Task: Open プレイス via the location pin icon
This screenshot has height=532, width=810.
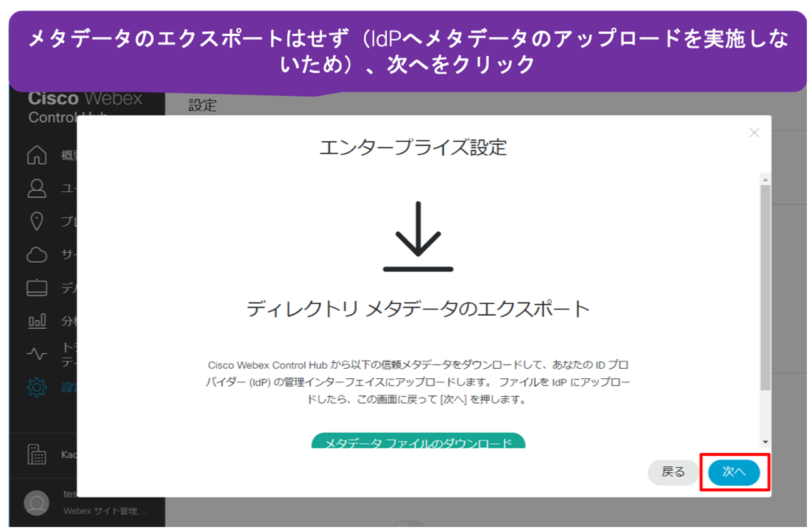Action: [36, 221]
